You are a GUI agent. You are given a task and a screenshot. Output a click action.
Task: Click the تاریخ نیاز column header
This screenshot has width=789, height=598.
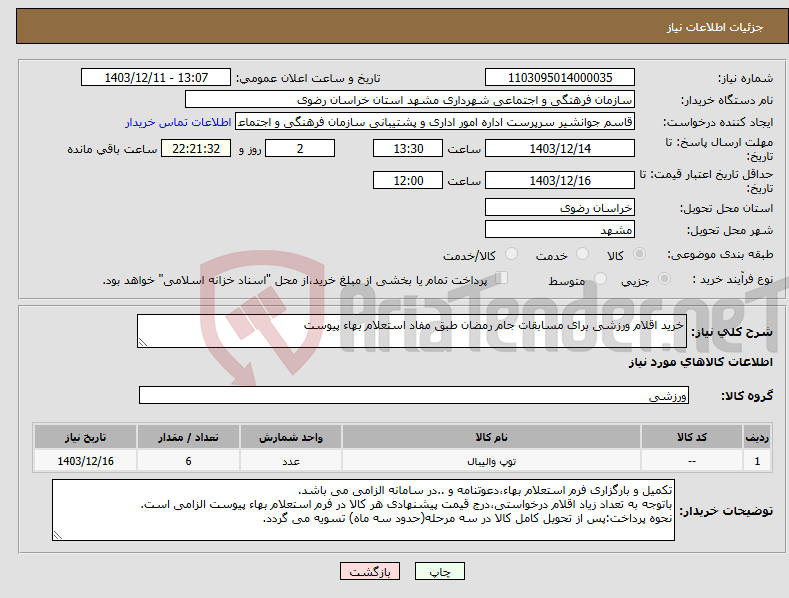86,437
